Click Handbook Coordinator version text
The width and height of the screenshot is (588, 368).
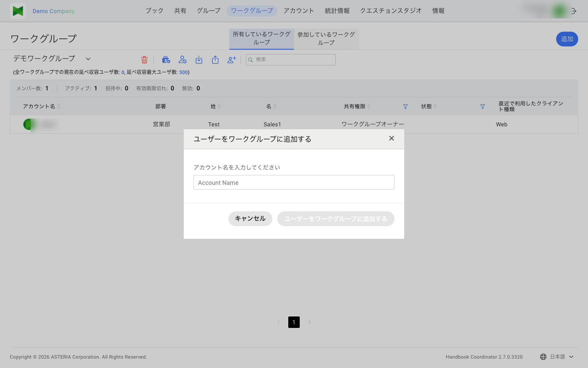point(484,357)
